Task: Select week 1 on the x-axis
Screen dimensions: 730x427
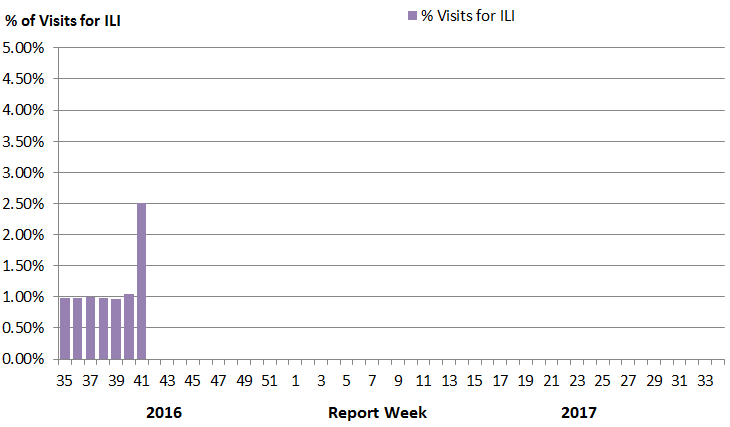Action: 296,380
